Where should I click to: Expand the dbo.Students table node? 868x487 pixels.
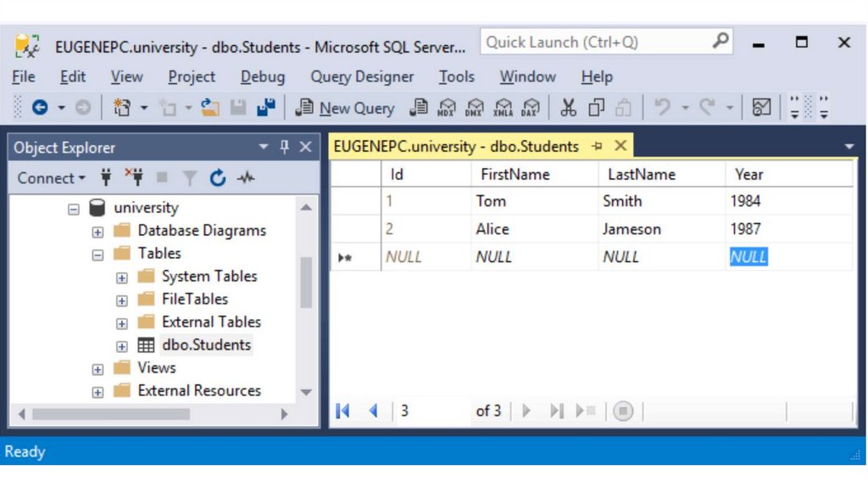point(122,346)
